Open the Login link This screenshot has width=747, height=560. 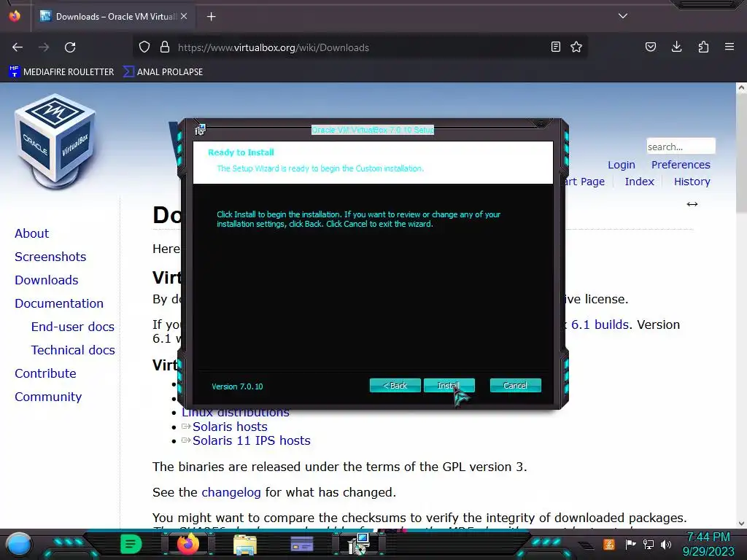[x=622, y=165]
